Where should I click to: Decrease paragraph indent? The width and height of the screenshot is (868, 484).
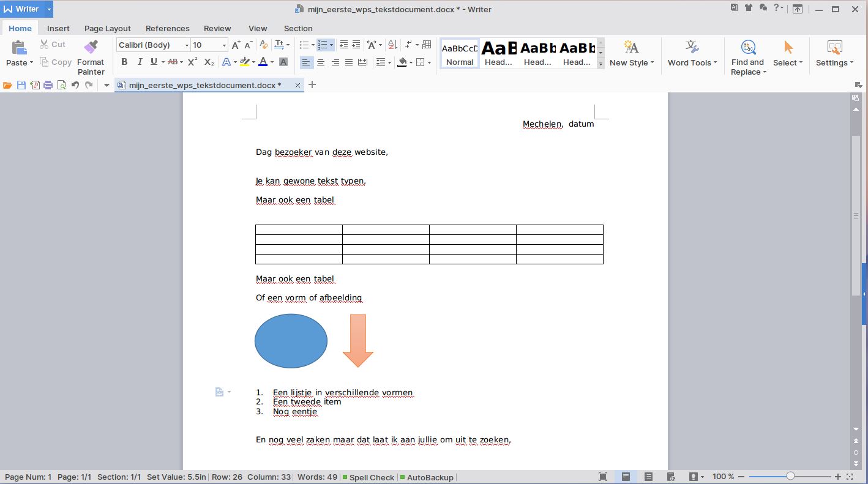[343, 45]
